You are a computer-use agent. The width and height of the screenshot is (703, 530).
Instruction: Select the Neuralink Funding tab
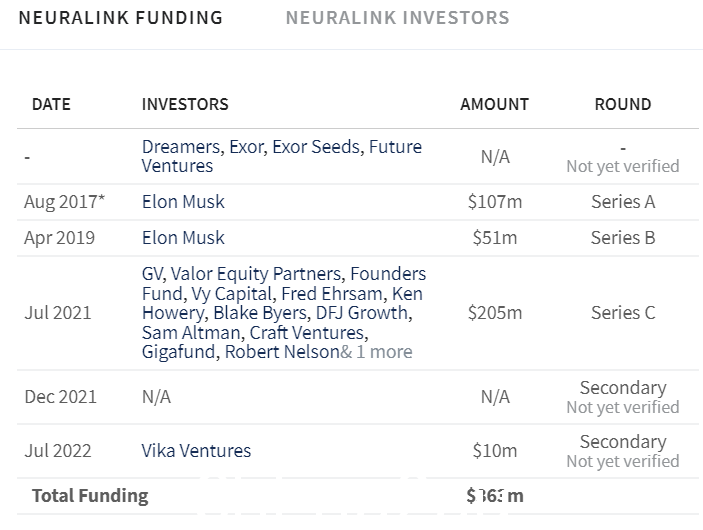[121, 18]
